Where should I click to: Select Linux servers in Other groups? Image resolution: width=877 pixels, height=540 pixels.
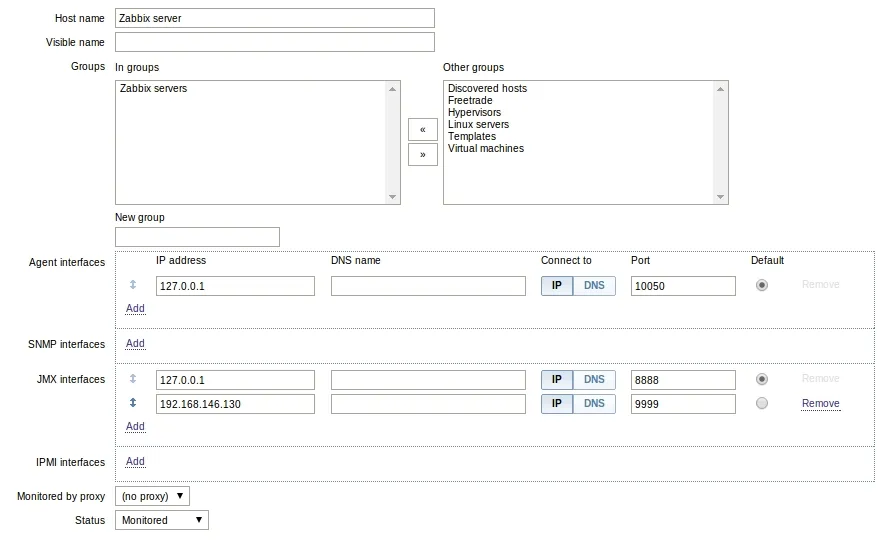point(478,124)
